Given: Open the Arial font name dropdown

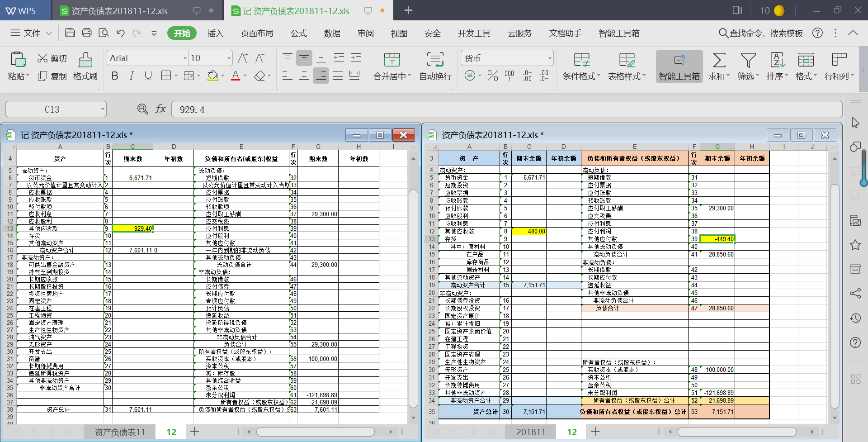Looking at the screenshot, I should point(185,58).
